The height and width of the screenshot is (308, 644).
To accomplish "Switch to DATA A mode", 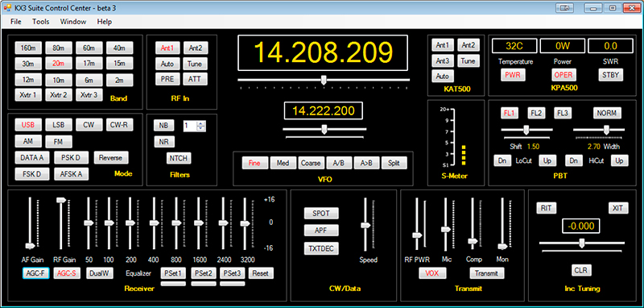I will (x=32, y=157).
